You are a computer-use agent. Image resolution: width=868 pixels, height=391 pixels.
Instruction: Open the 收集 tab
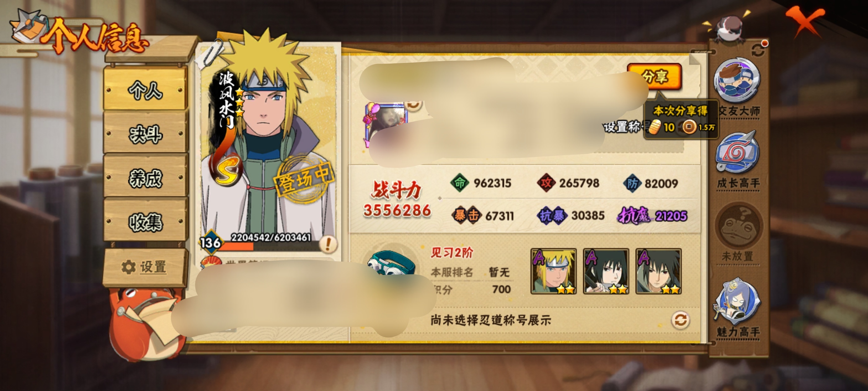point(146,222)
